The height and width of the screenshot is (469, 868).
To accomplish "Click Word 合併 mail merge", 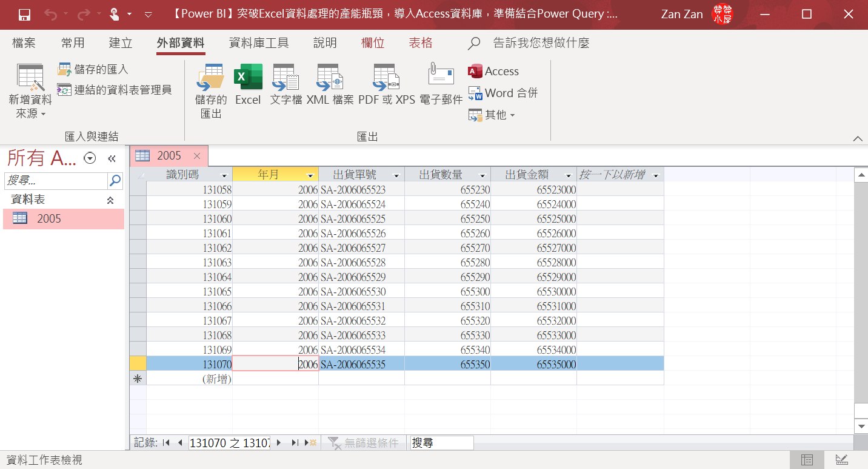I will [503, 93].
